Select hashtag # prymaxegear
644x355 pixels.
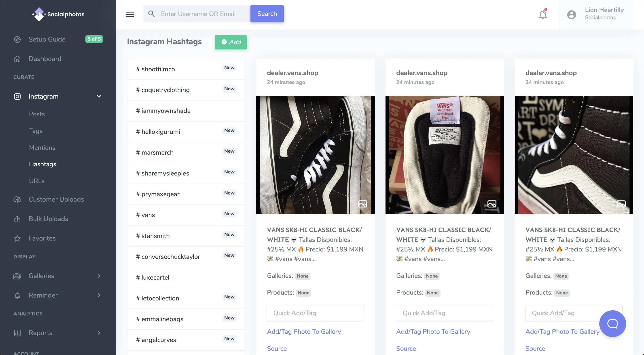186,194
